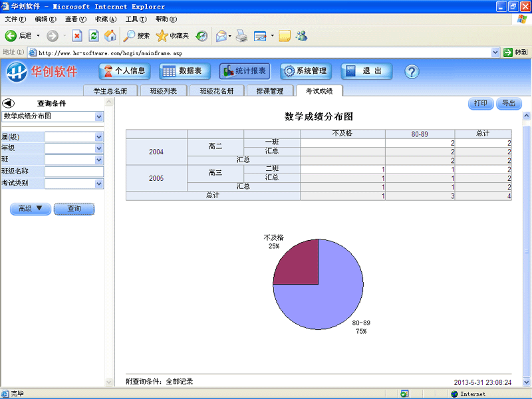Image resolution: width=532 pixels, height=399 pixels.
Task: Click the 班级名称 input field
Action: [74, 172]
